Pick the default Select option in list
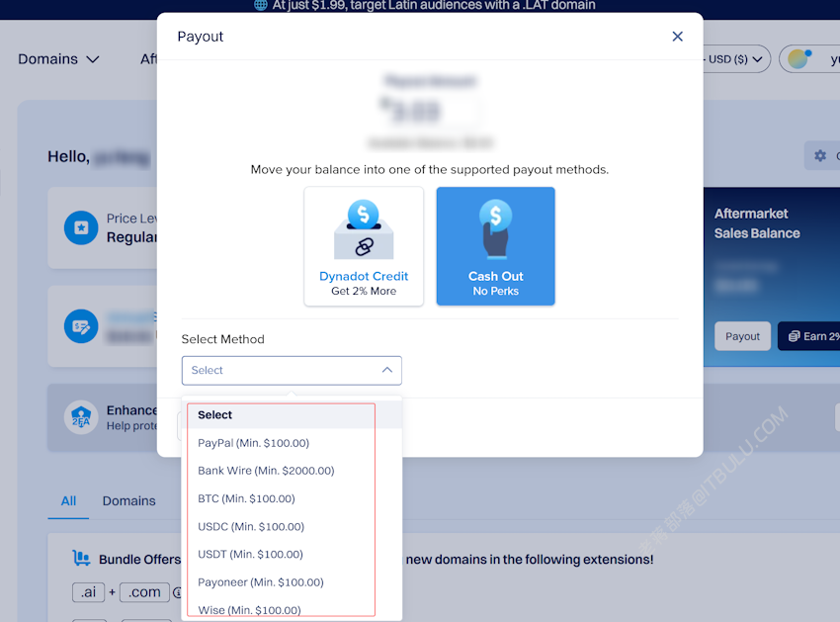The width and height of the screenshot is (840, 622). pyautogui.click(x=292, y=415)
